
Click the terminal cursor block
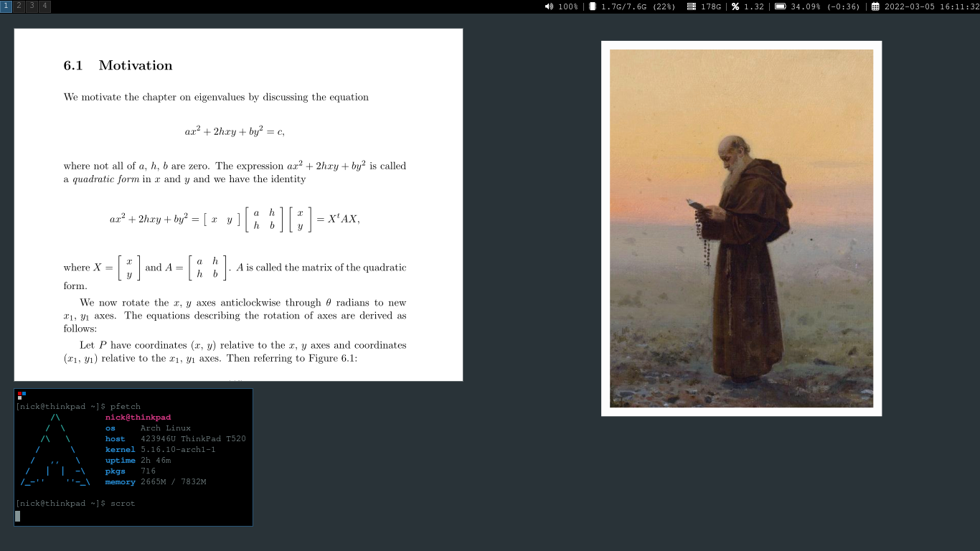pos(18,516)
